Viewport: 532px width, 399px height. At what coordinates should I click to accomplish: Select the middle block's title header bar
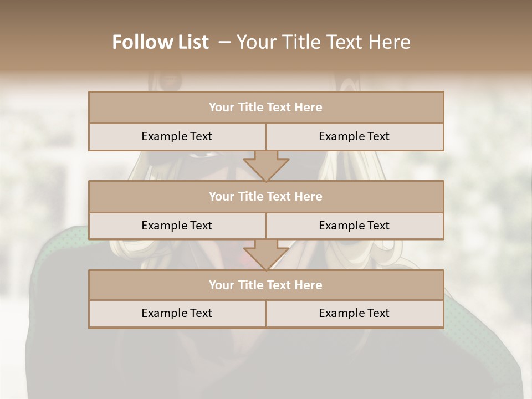(266, 196)
